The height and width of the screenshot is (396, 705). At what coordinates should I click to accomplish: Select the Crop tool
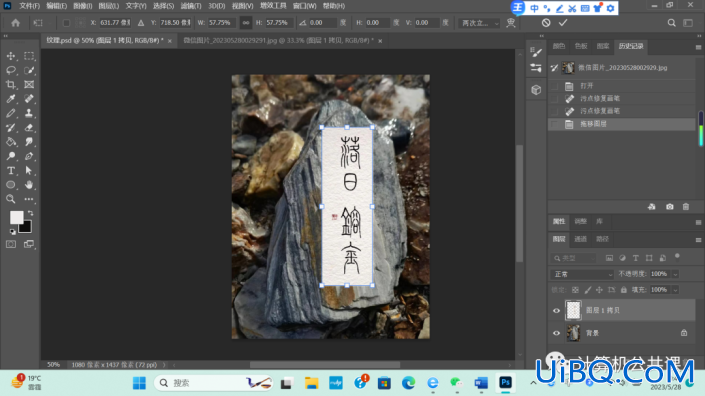coord(11,85)
